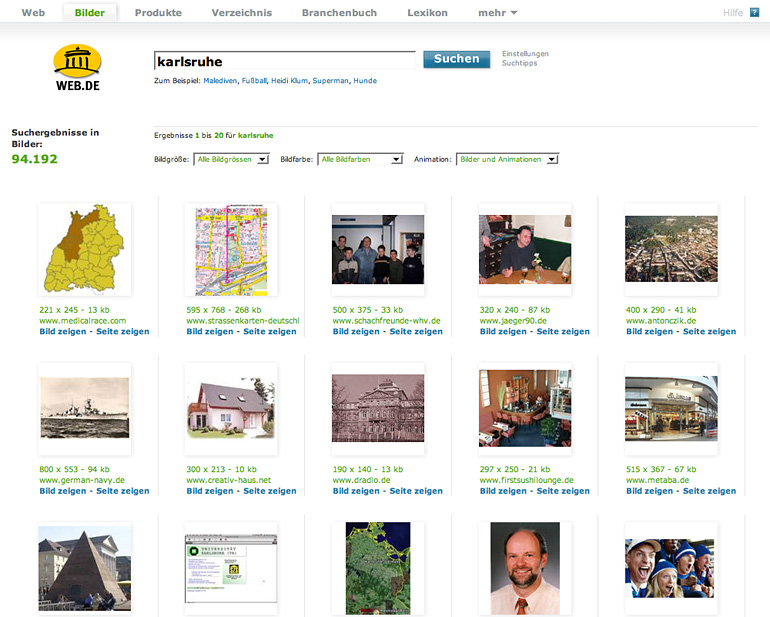770x617 pixels.
Task: Expand the mehr dropdown menu
Action: [x=497, y=13]
